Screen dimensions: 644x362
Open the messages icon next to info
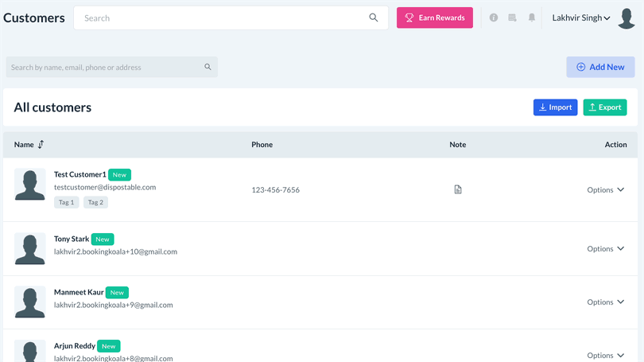(x=512, y=18)
